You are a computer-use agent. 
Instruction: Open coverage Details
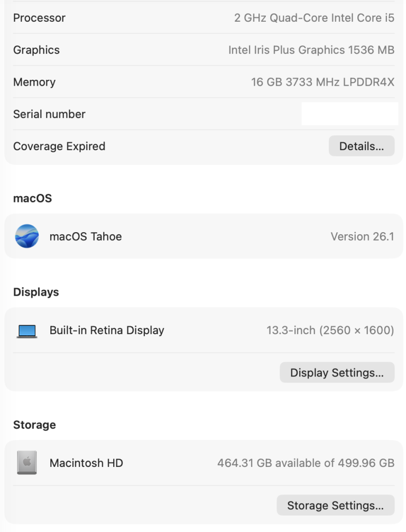(362, 146)
